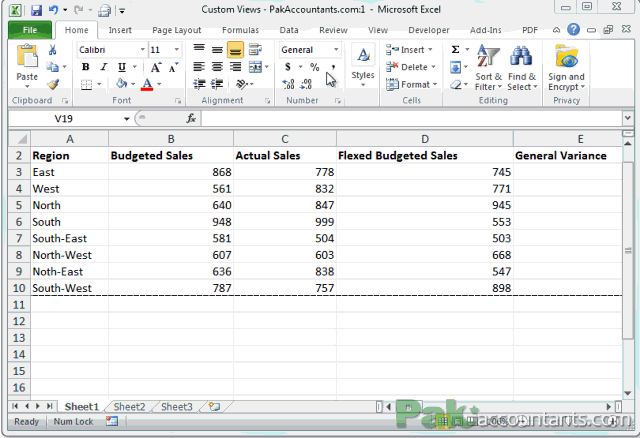Open Sign and Encrypt privacy tool
Image resolution: width=640 pixels, height=438 pixels.
point(567,68)
